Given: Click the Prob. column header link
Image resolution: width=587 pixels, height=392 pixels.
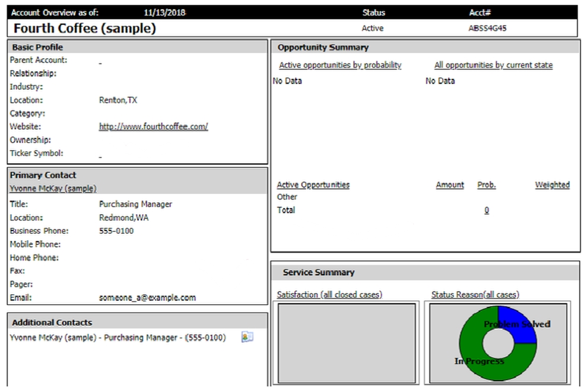Looking at the screenshot, I should click(x=486, y=185).
